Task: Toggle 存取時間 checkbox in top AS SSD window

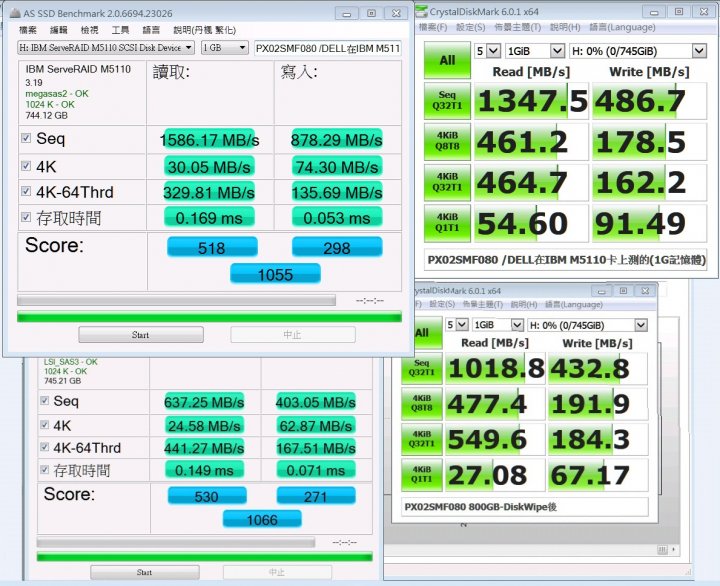Action: click(26, 217)
